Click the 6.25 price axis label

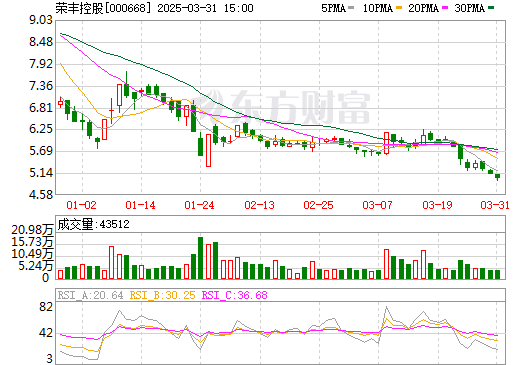tap(41, 129)
